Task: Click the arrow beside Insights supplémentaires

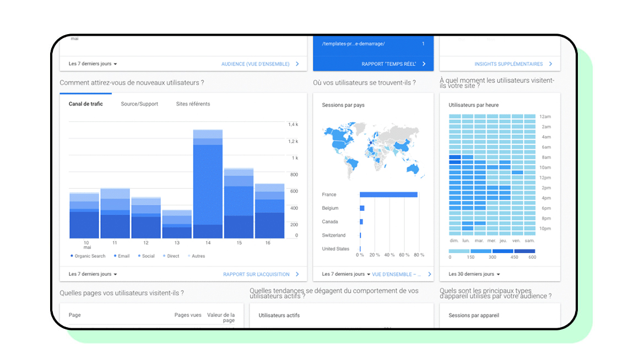Action: 551,64
